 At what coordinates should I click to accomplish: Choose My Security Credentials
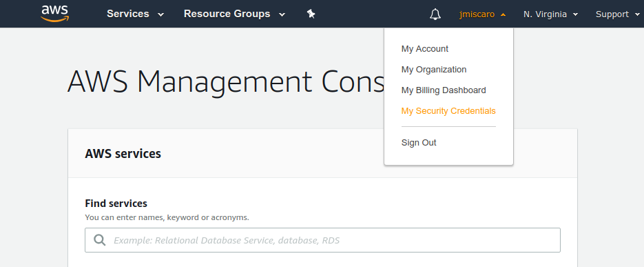448,110
